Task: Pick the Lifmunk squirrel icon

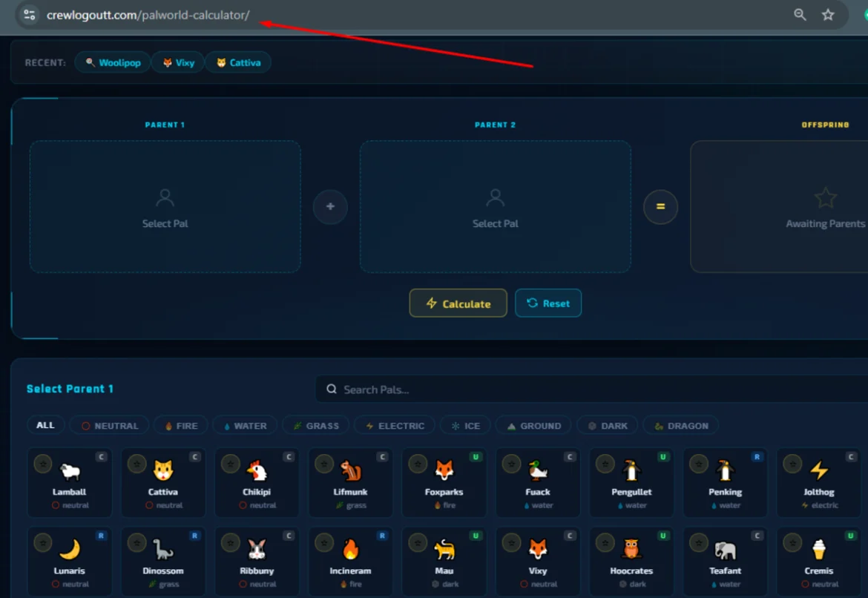Action: point(350,471)
